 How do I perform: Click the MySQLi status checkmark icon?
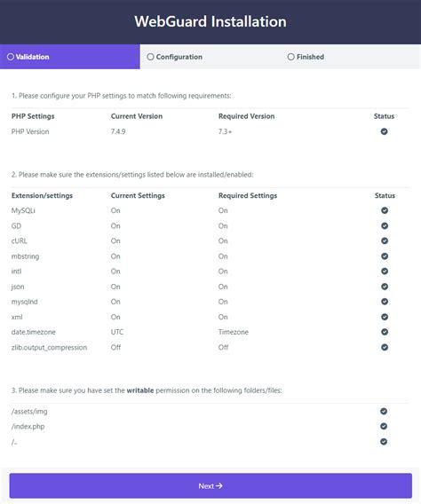385,210
